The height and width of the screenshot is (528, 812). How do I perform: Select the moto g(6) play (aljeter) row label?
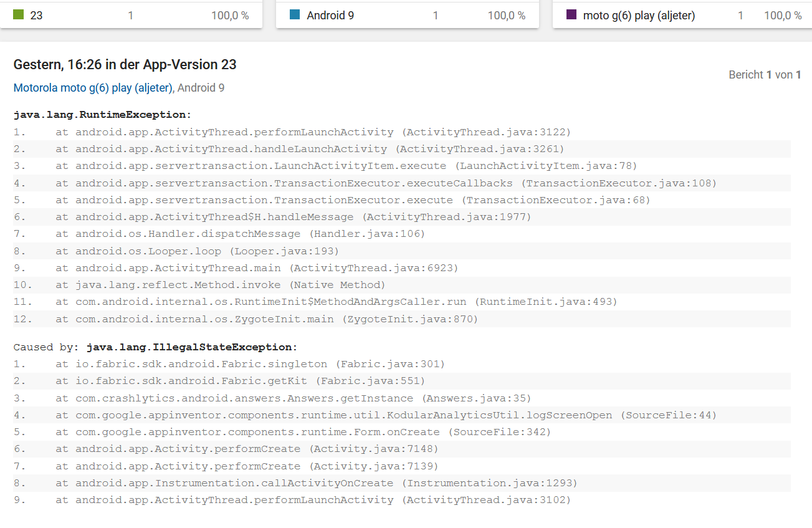tap(639, 15)
